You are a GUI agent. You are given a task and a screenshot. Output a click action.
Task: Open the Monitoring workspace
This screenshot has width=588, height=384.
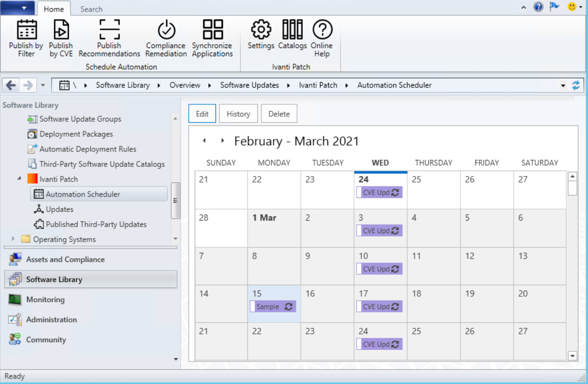[x=45, y=300]
